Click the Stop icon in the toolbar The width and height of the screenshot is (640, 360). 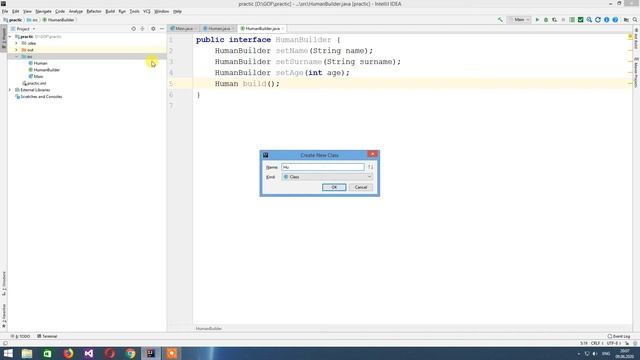[x=563, y=20]
